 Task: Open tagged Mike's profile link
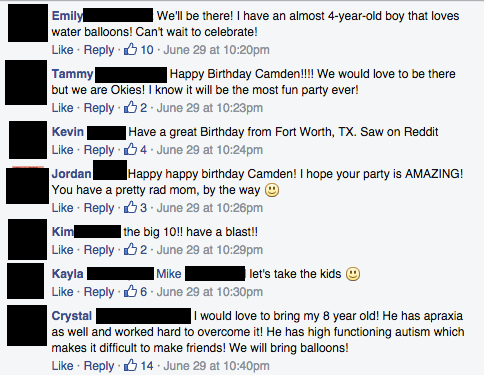click(169, 274)
